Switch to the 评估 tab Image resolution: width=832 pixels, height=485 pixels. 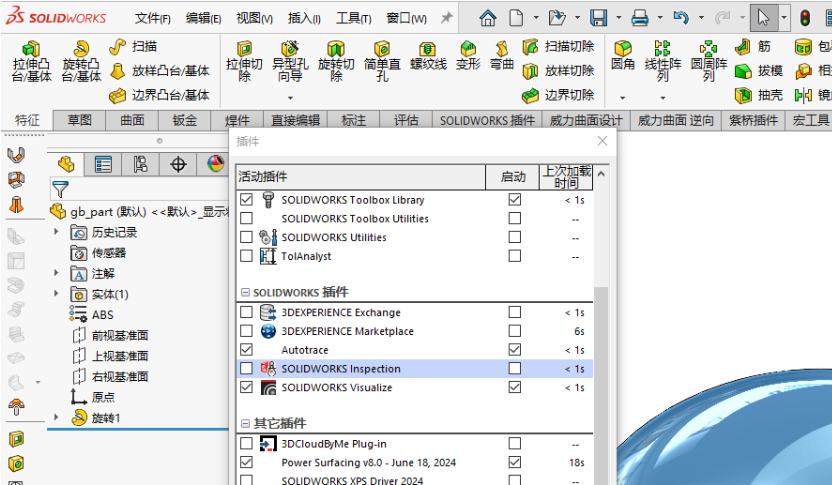tap(406, 120)
